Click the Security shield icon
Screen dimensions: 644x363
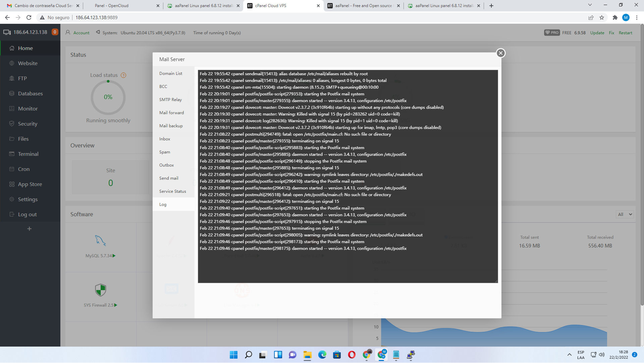12,124
